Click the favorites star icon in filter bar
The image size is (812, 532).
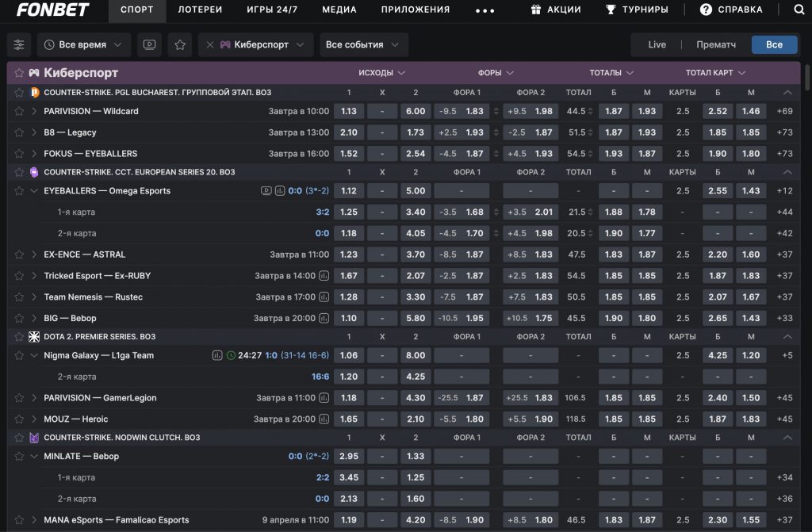[x=179, y=44]
